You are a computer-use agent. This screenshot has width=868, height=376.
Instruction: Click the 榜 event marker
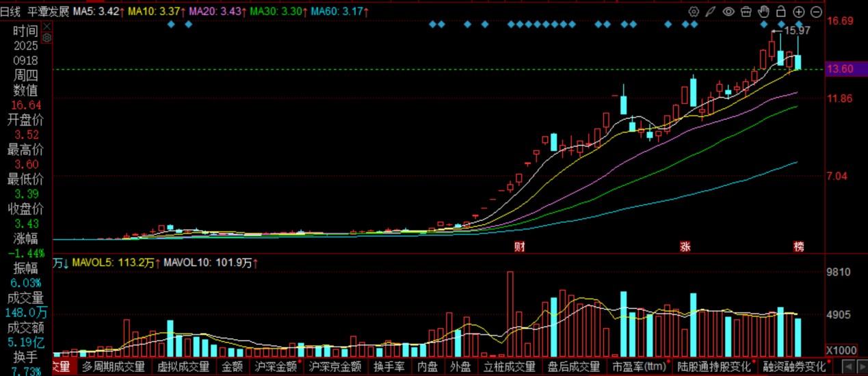tap(799, 246)
